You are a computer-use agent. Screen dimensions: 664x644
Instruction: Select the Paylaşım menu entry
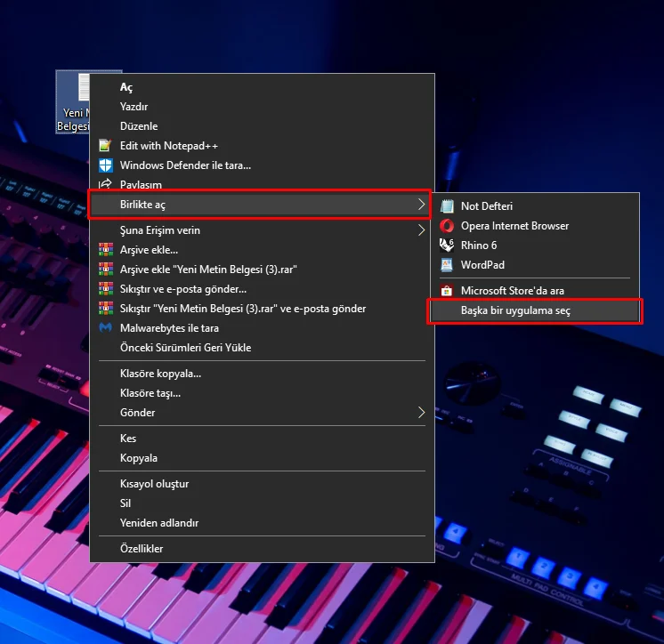click(x=262, y=184)
